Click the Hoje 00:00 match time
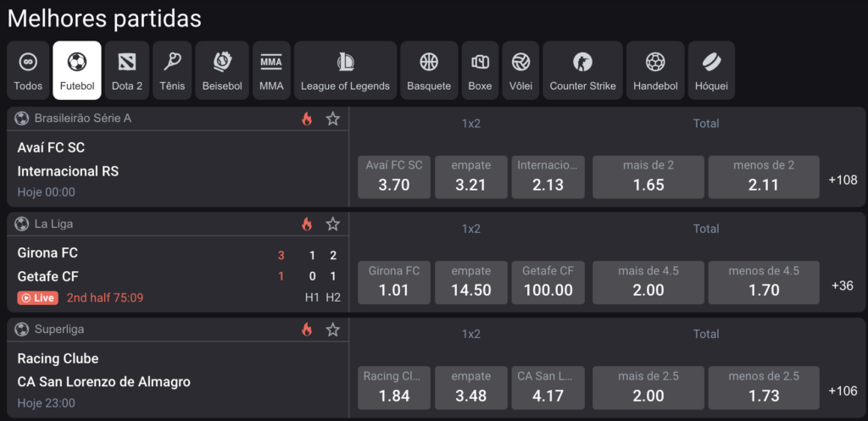Viewport: 868px width, 421px height. click(46, 192)
